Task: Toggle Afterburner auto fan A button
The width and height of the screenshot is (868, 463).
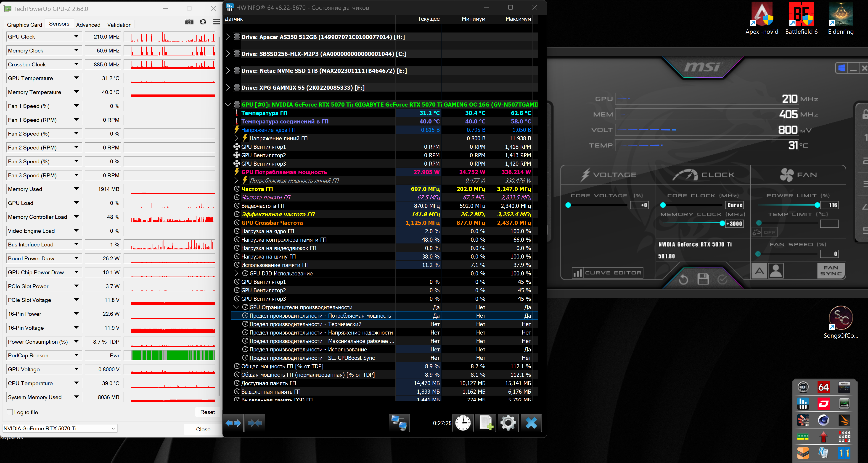Action: 759,271
